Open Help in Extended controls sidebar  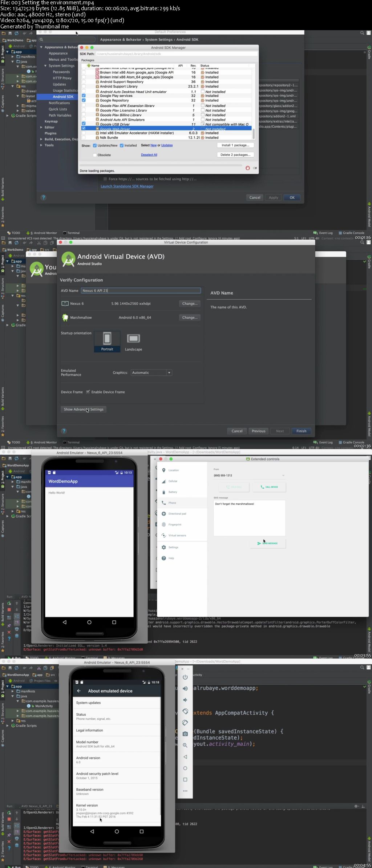click(x=182, y=558)
